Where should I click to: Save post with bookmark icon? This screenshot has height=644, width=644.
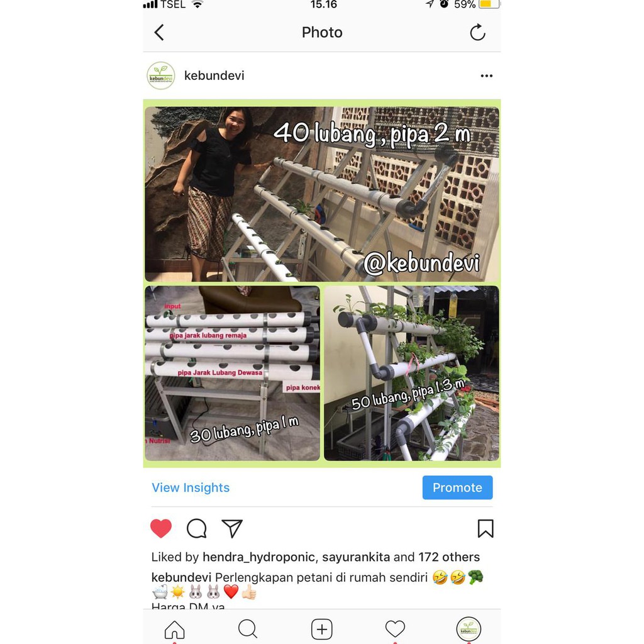(x=486, y=528)
